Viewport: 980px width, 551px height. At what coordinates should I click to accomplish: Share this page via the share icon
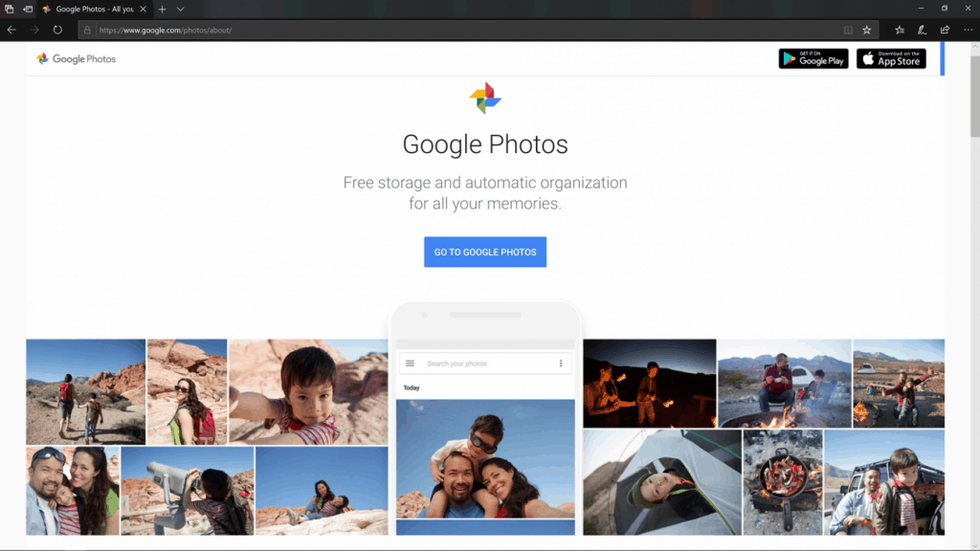point(945,30)
